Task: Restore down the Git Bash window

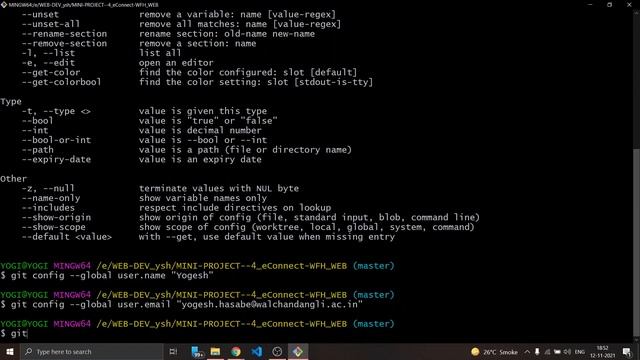Action: click(x=609, y=4)
